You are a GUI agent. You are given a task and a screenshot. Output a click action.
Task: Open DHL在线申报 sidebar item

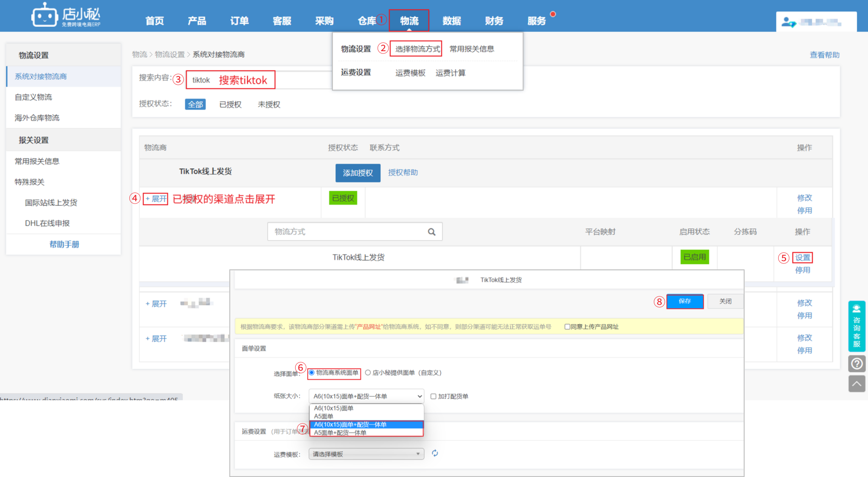(64, 223)
